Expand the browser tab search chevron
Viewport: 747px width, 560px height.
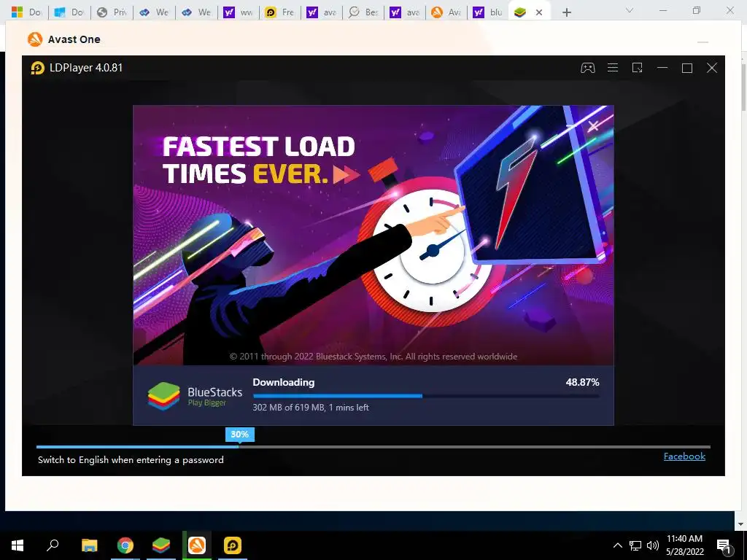pyautogui.click(x=630, y=10)
